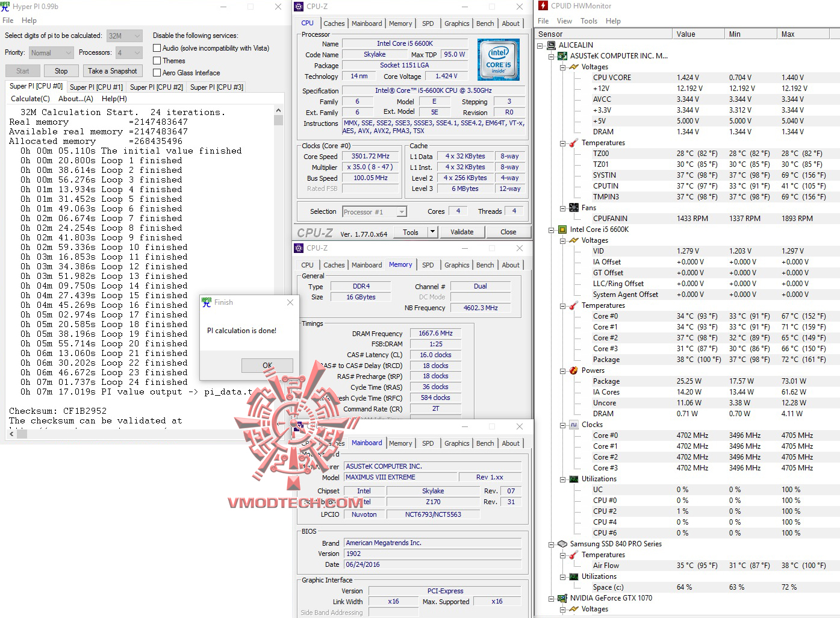Screen dimensions: 840x618
Task: Click the Stop button in Hyper PI
Action: [x=61, y=71]
